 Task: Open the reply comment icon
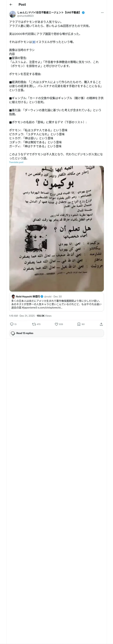[x=12, y=324]
